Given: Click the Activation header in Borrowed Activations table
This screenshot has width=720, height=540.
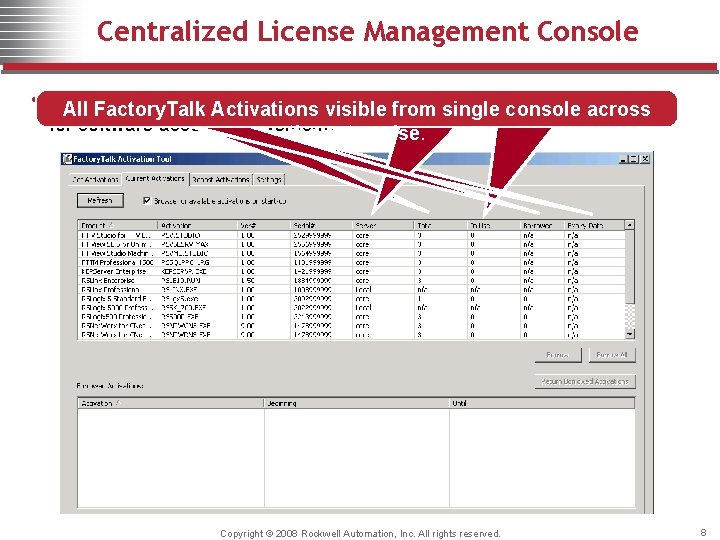Looking at the screenshot, I should (171, 403).
